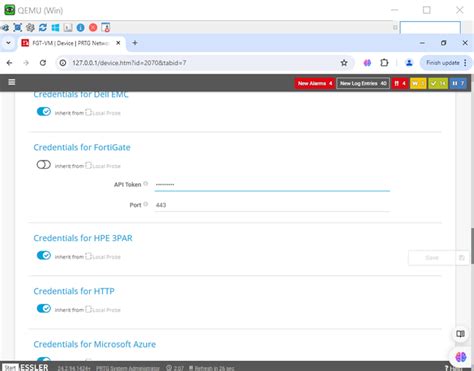Click the QEMU thermometer window icon
This screenshot has width=474, height=371.
tap(106, 27)
